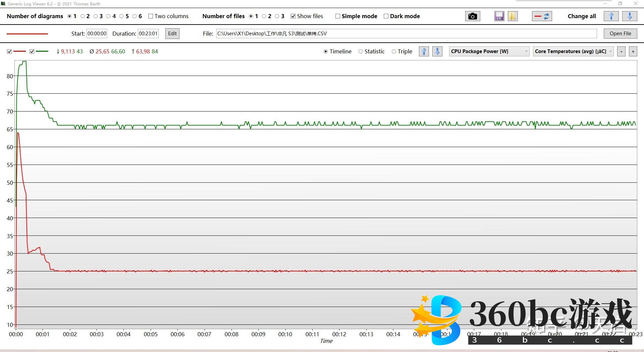Viewport: 644px width, 352px height.
Task: Enable the Two columns checkbox
Action: pos(151,16)
